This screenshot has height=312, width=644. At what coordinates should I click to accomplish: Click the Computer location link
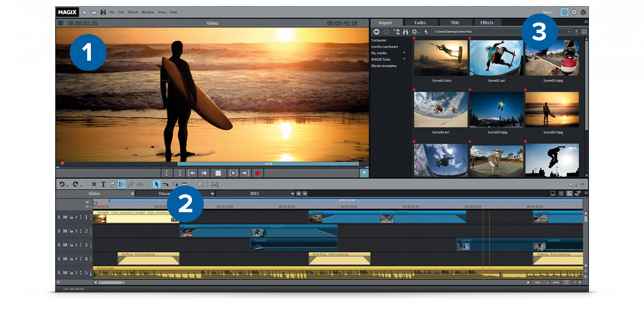tap(378, 40)
